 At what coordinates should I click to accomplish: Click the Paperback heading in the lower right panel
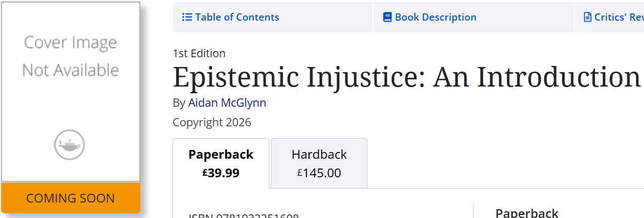(x=527, y=213)
